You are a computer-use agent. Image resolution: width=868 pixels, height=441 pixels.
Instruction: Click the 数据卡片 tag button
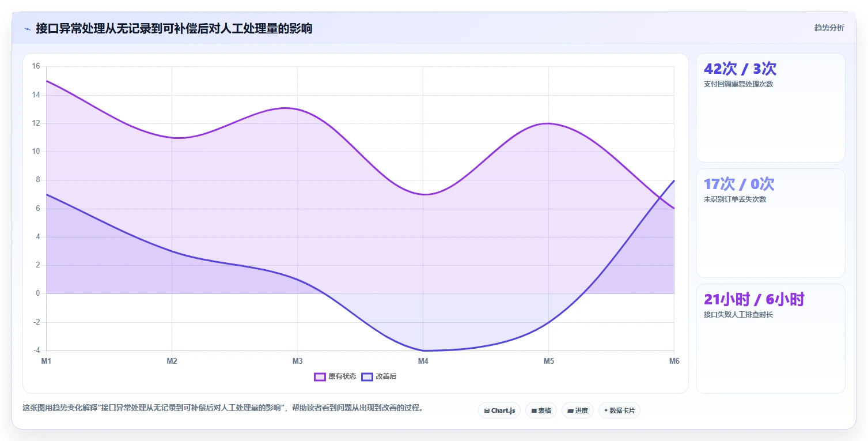[619, 410]
